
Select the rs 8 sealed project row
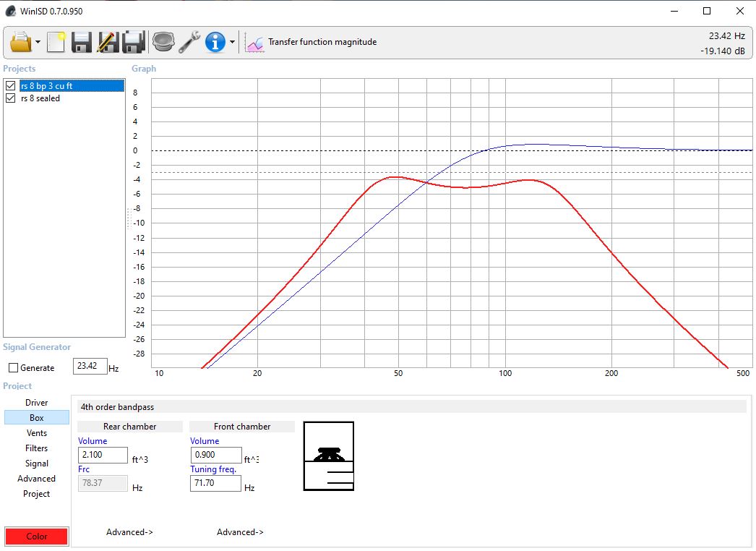point(40,98)
